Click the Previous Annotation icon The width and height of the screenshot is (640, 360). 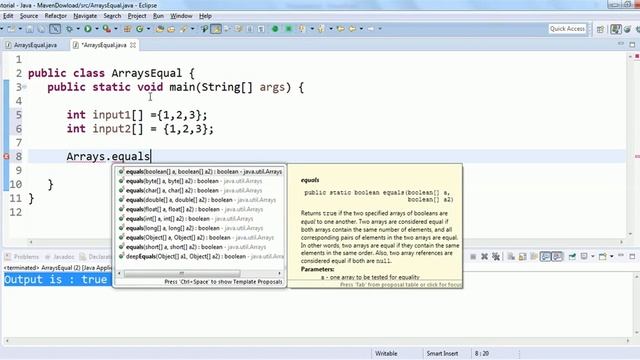coord(321,29)
